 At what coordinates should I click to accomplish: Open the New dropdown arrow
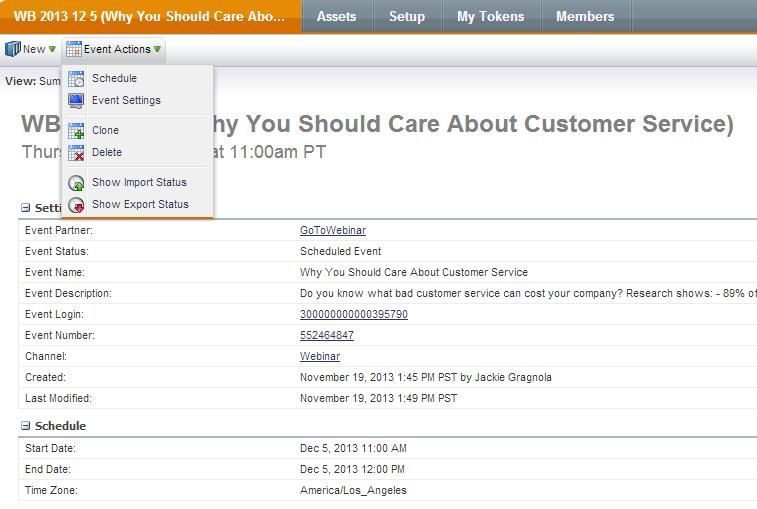pos(52,49)
